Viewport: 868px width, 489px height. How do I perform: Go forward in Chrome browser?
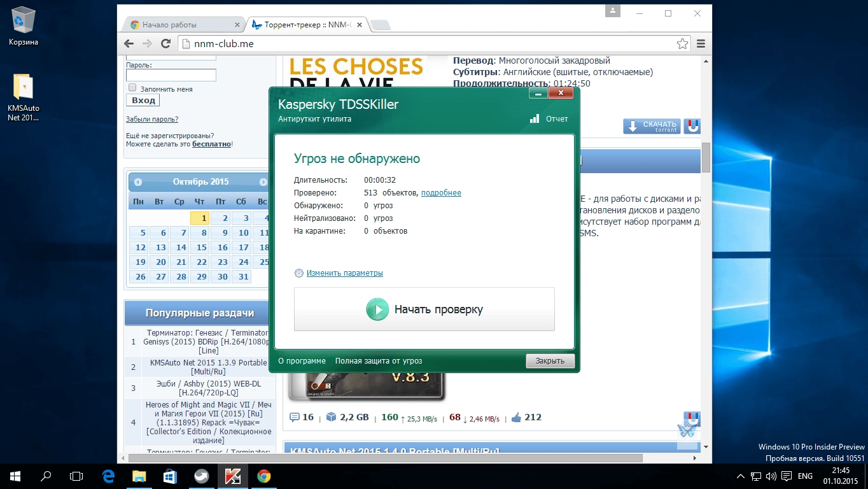pyautogui.click(x=148, y=43)
